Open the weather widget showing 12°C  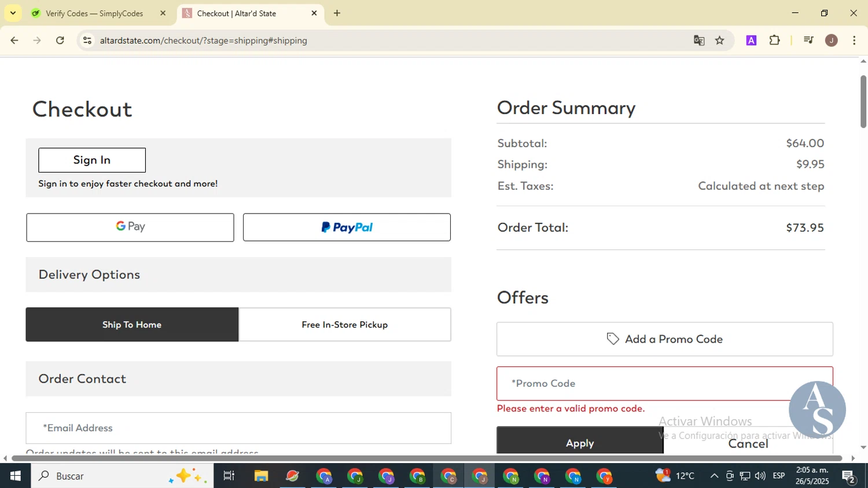tap(675, 476)
